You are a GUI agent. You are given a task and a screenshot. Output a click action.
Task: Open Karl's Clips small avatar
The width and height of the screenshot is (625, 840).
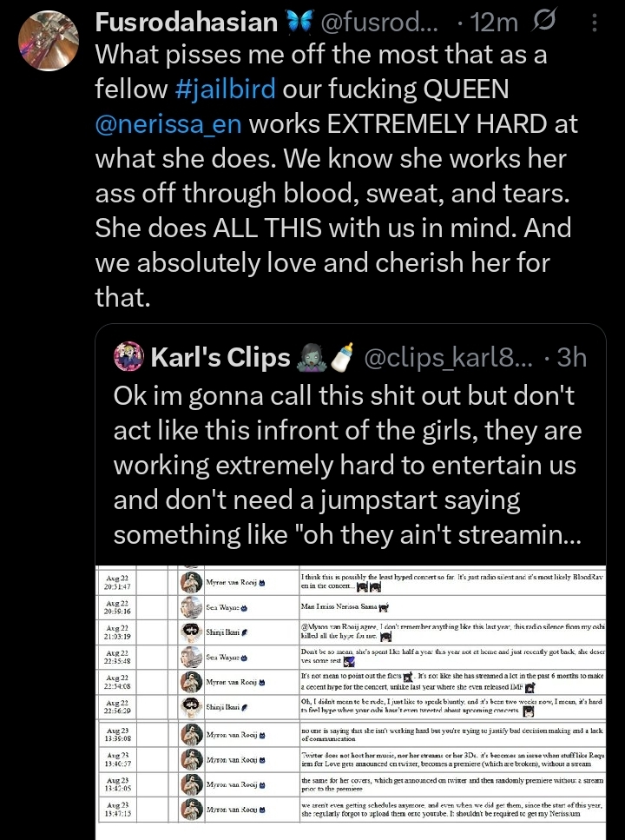point(129,357)
